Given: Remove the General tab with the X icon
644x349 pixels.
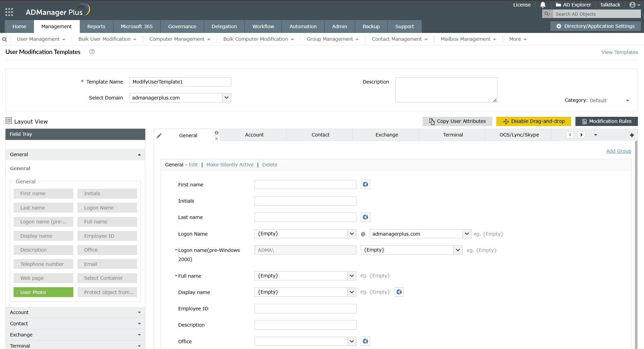Looking at the screenshot, I should click(x=216, y=139).
